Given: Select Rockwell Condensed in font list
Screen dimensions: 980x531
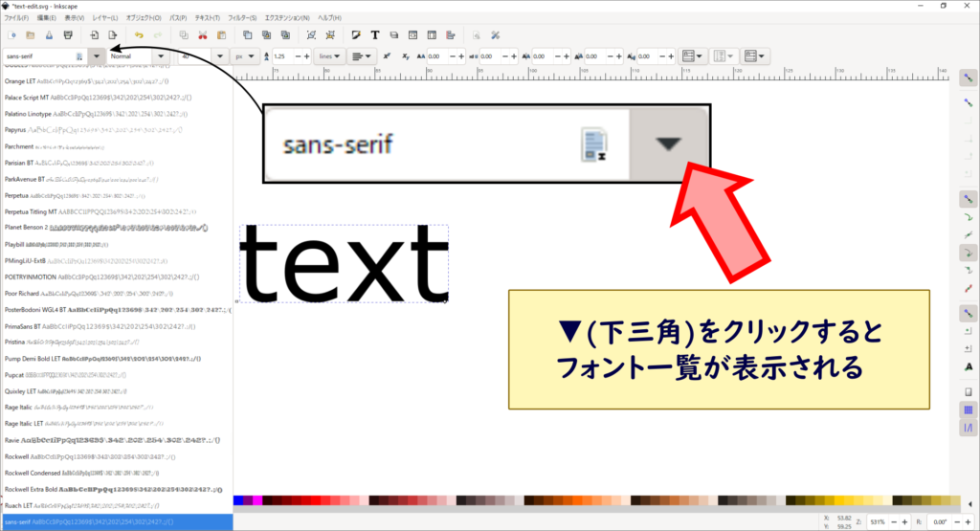Looking at the screenshot, I should pyautogui.click(x=116, y=473).
